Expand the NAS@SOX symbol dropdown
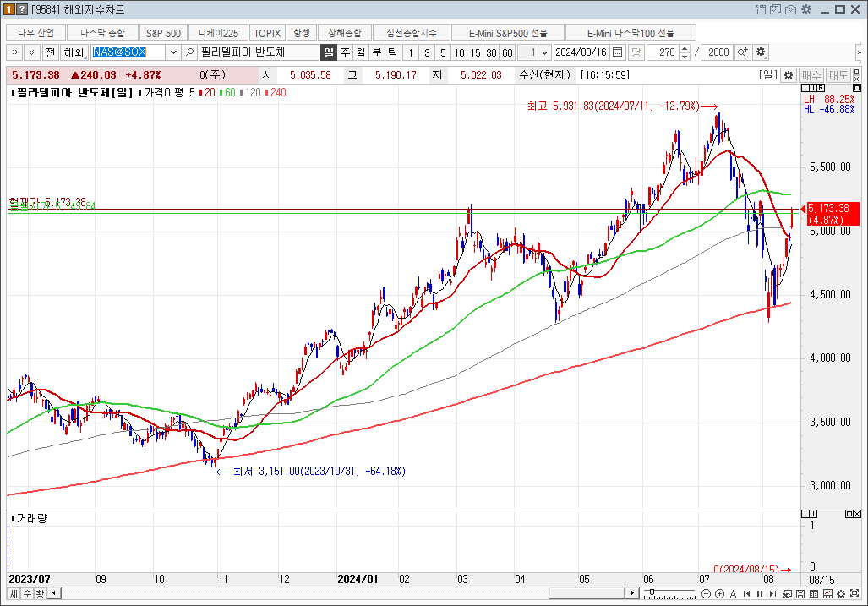 173,52
